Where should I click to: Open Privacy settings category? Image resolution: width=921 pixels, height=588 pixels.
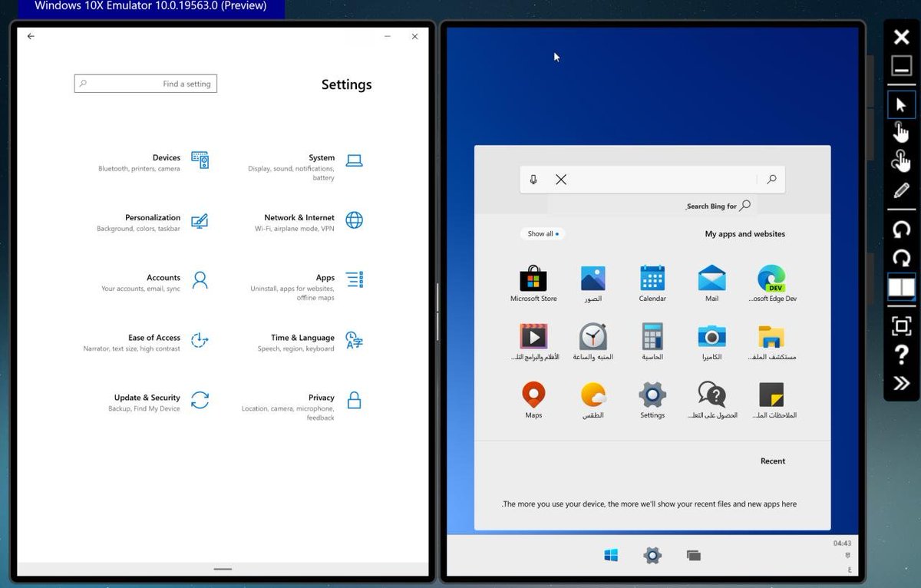302,406
